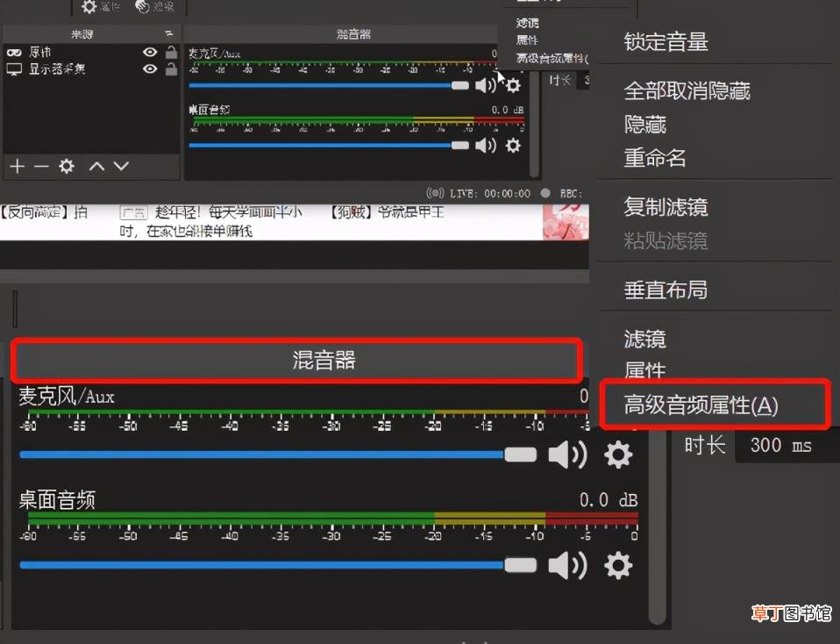Mute 桌面音频 speaker in the enlarged mixer

pos(568,565)
